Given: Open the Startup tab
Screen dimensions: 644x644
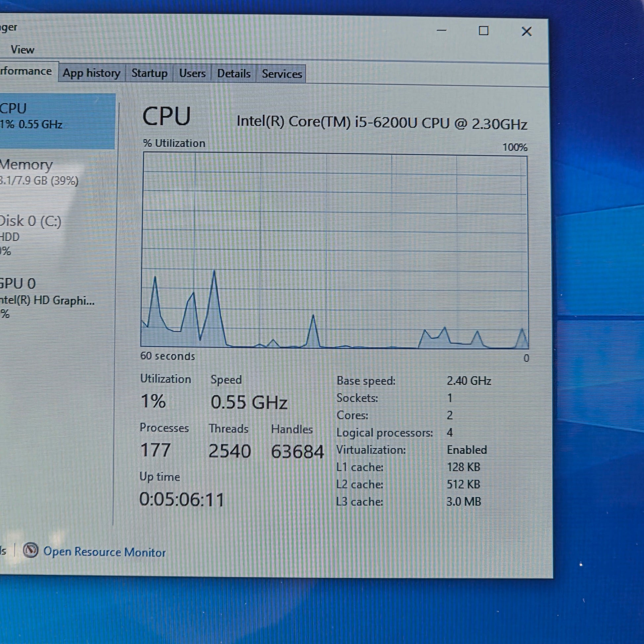Looking at the screenshot, I should (149, 73).
